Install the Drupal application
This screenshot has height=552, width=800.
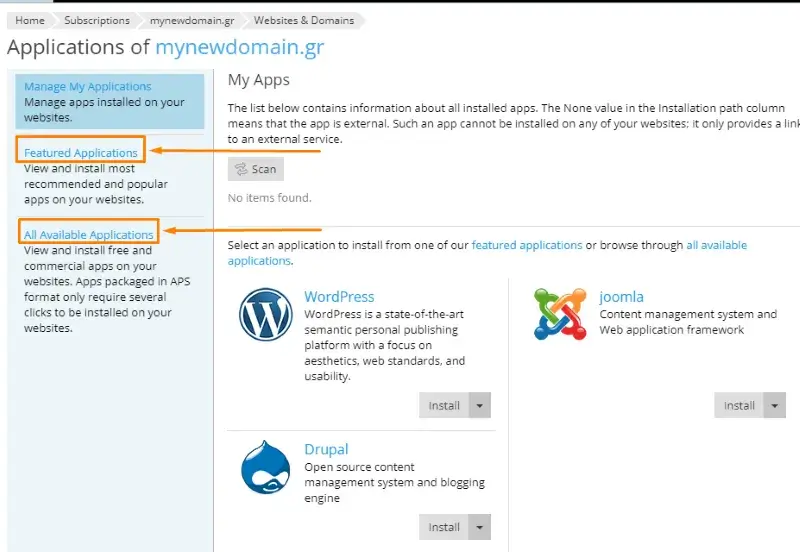tap(444, 527)
